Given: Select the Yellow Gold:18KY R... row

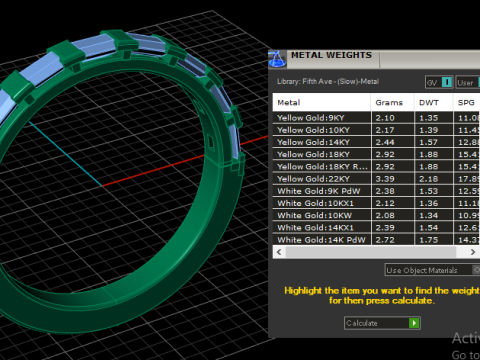Looking at the screenshot, I should (x=376, y=167).
